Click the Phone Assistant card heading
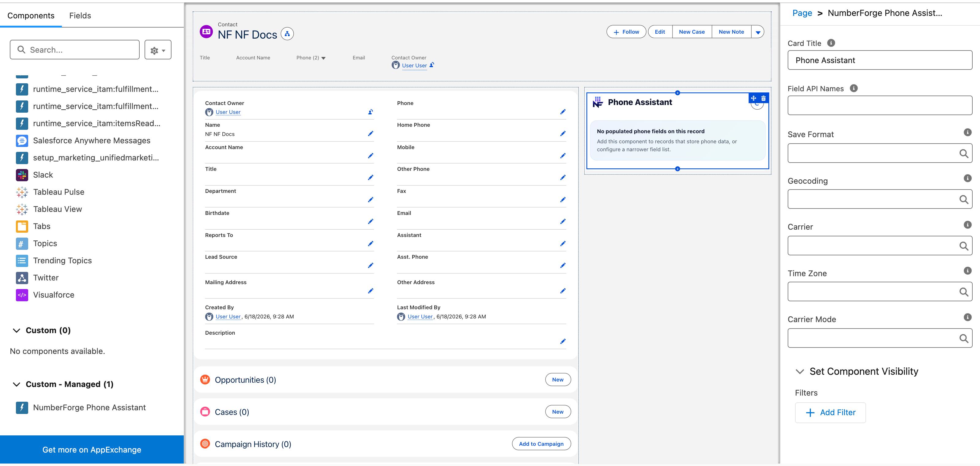The height and width of the screenshot is (466, 980). click(x=640, y=102)
